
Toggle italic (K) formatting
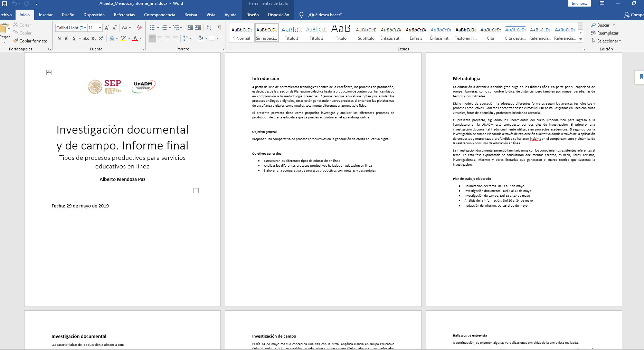(66, 38)
